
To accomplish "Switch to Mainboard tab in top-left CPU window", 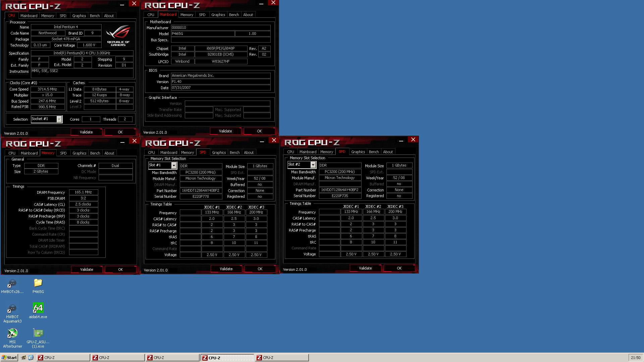I will (x=29, y=16).
